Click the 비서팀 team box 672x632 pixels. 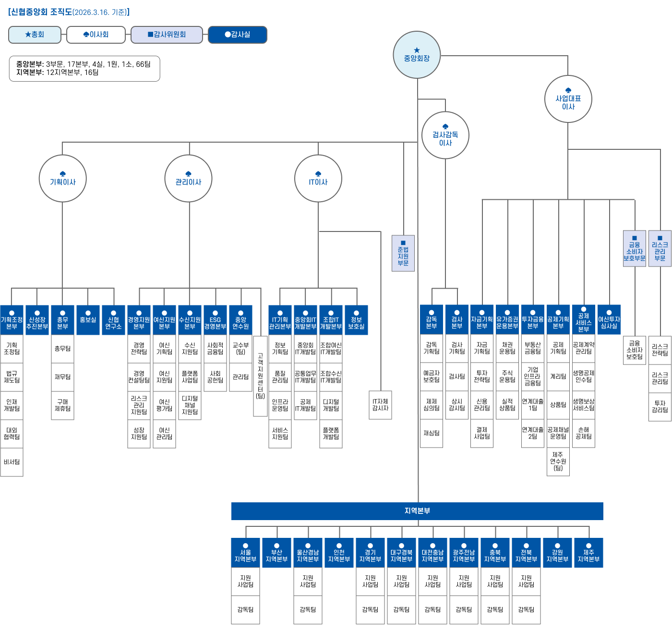click(12, 462)
